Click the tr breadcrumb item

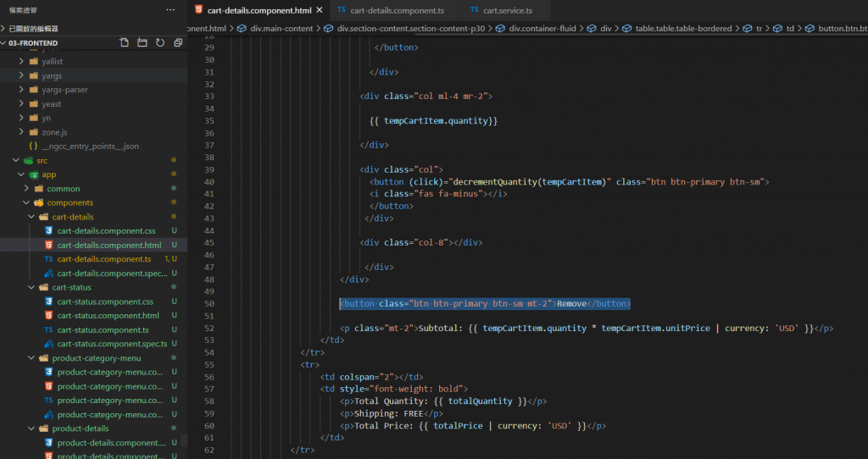coord(759,28)
